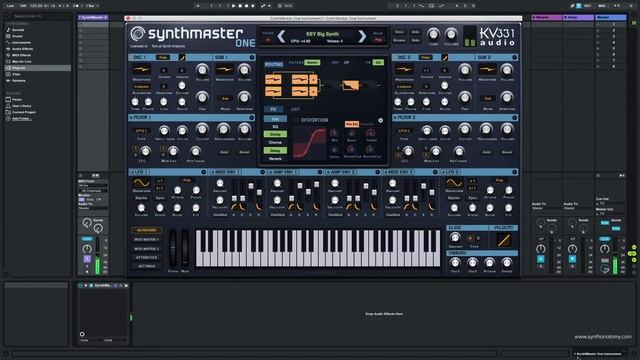
Task: Select the routing output filter block
Action: tap(350, 85)
